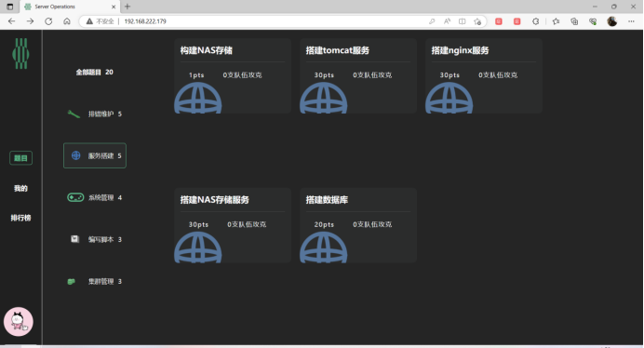Refresh the browser page
644x348 pixels.
point(48,21)
